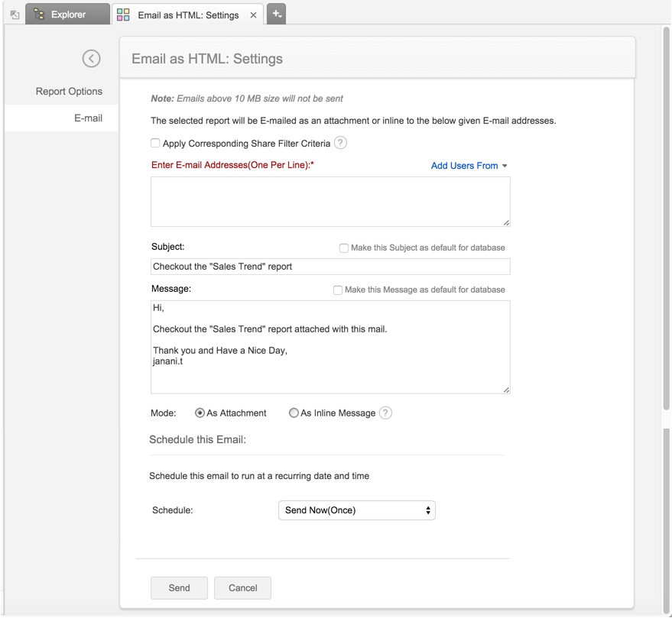Select E-mail in the sidebar
This screenshot has width=672, height=618.
coord(88,118)
